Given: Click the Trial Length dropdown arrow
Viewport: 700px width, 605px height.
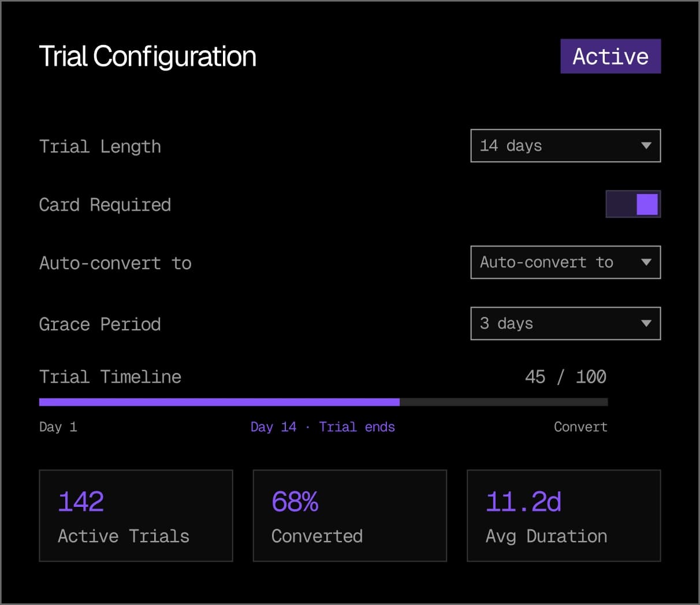Looking at the screenshot, I should point(646,145).
